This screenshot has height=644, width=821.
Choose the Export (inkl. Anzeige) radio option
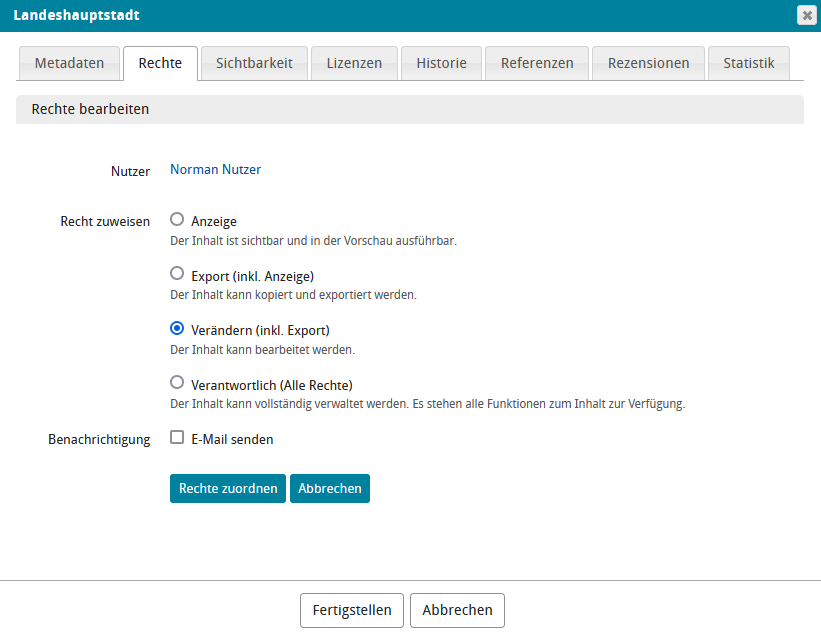click(177, 273)
